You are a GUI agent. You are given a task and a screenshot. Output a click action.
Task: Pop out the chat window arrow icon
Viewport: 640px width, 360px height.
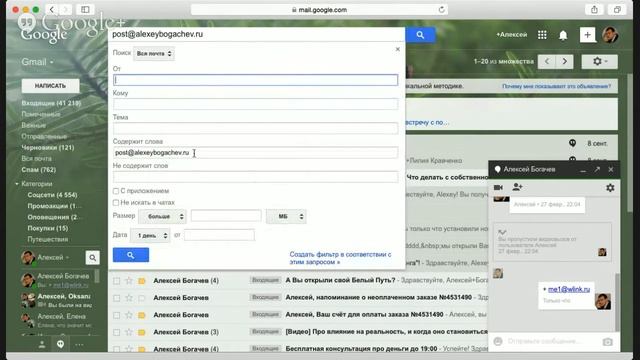(597, 169)
